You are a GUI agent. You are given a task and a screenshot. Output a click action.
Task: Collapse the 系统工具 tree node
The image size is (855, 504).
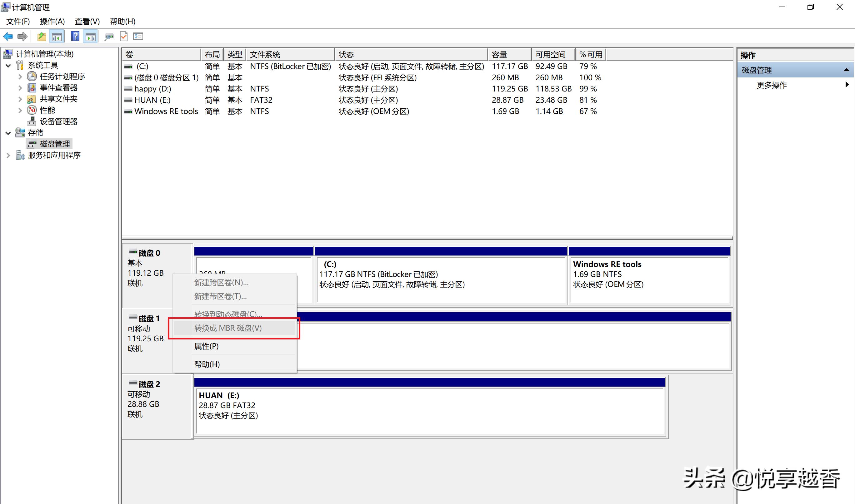tap(8, 65)
